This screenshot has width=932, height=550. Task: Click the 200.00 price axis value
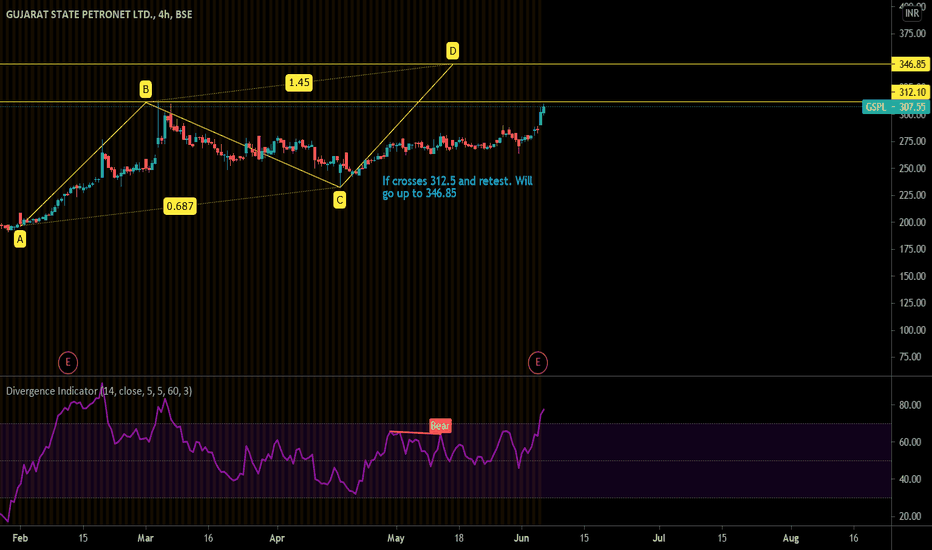point(912,222)
